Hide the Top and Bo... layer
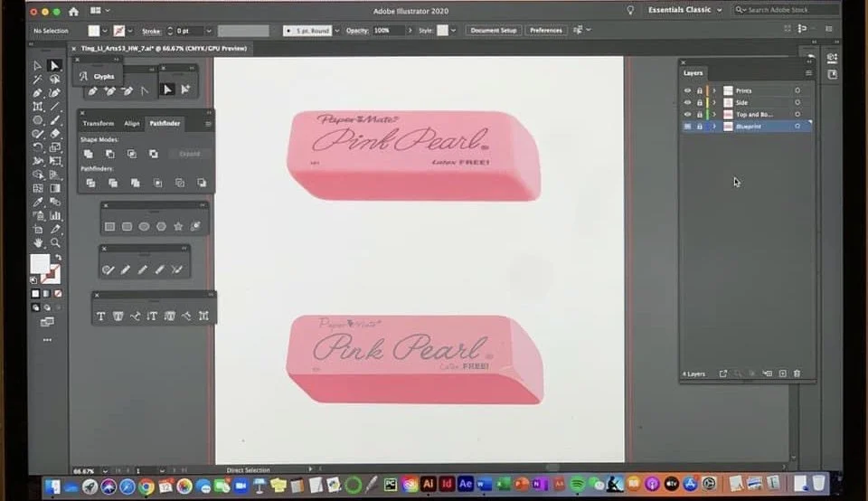 pyautogui.click(x=687, y=115)
